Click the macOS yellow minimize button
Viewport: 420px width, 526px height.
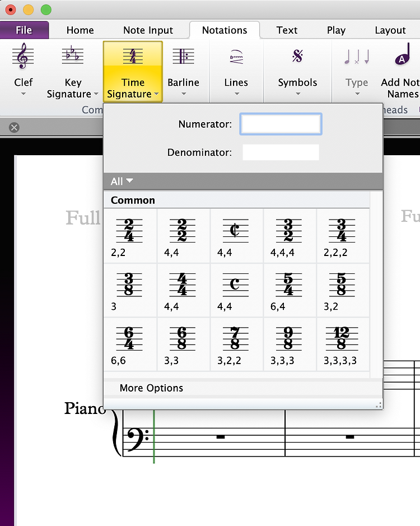tap(28, 10)
